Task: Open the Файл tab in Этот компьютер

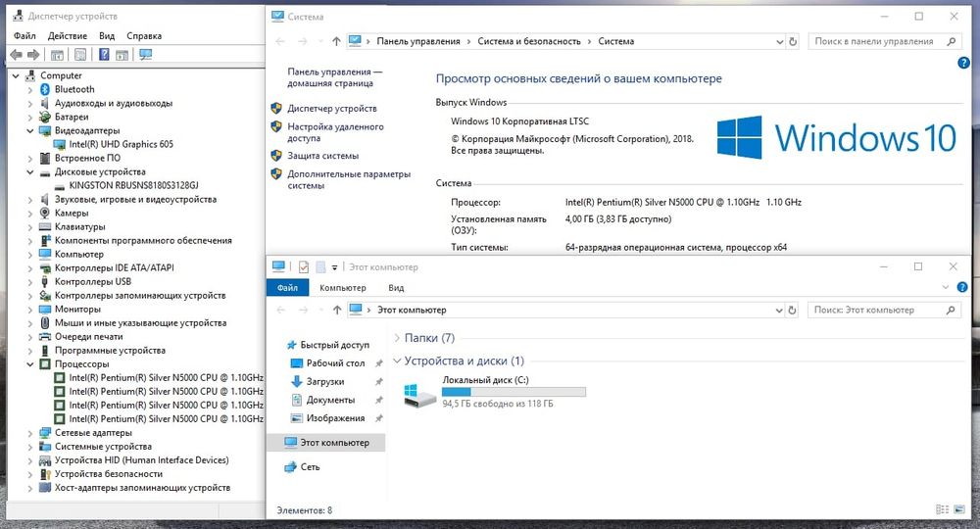Action: click(287, 288)
